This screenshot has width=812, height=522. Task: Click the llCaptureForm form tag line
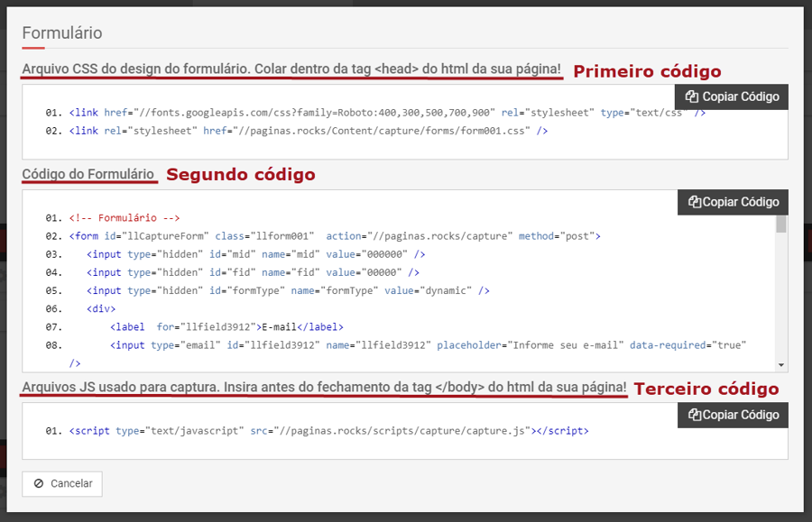click(x=334, y=236)
